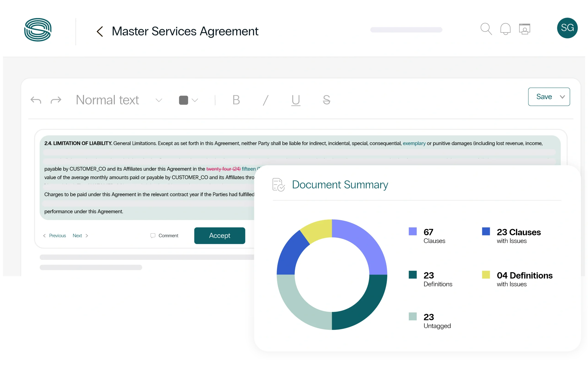Click the back arrow next to the title
Screen dimensions: 588x385
[x=100, y=31]
